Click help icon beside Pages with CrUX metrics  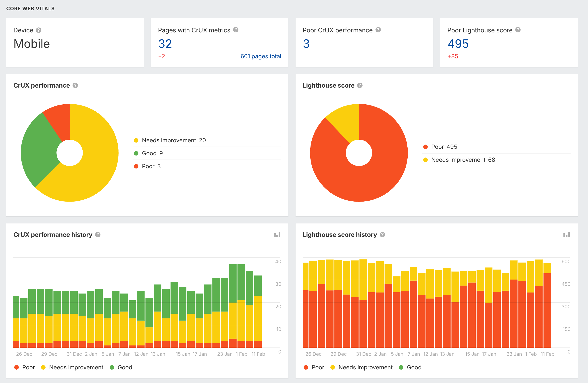click(236, 30)
